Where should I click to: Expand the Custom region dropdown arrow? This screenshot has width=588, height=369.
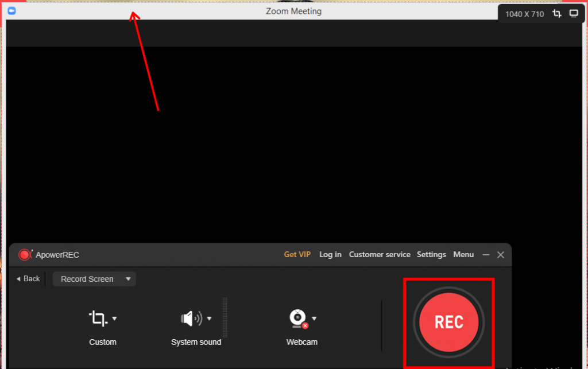pos(114,318)
